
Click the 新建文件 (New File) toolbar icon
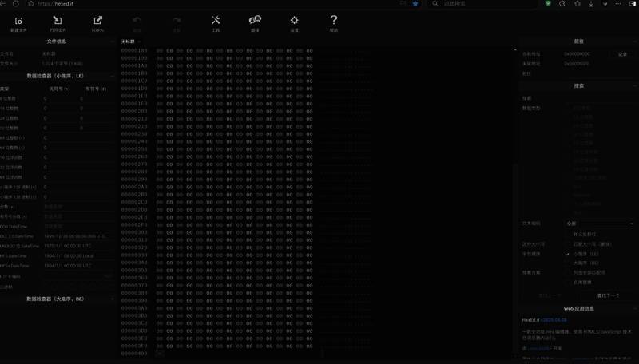coord(18,22)
